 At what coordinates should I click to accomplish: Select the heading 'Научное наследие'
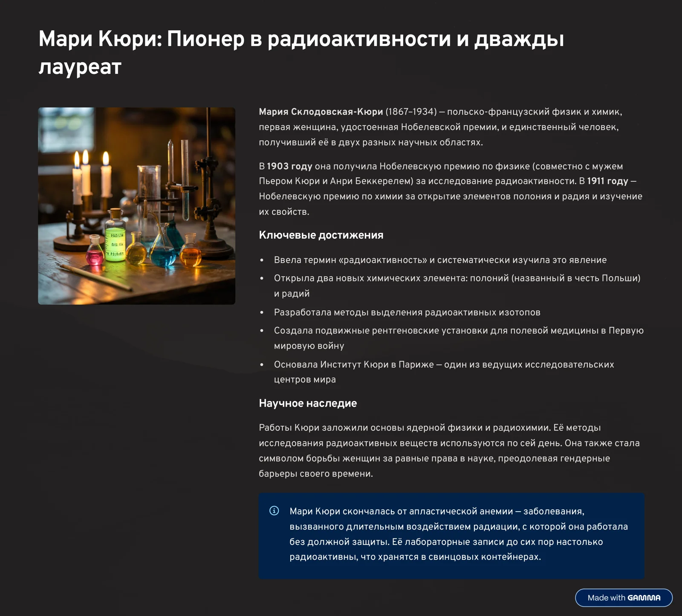pos(308,403)
